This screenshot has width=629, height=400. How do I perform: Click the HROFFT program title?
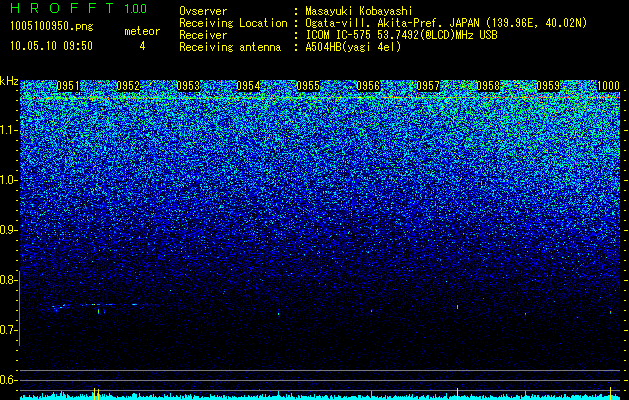tap(61, 8)
